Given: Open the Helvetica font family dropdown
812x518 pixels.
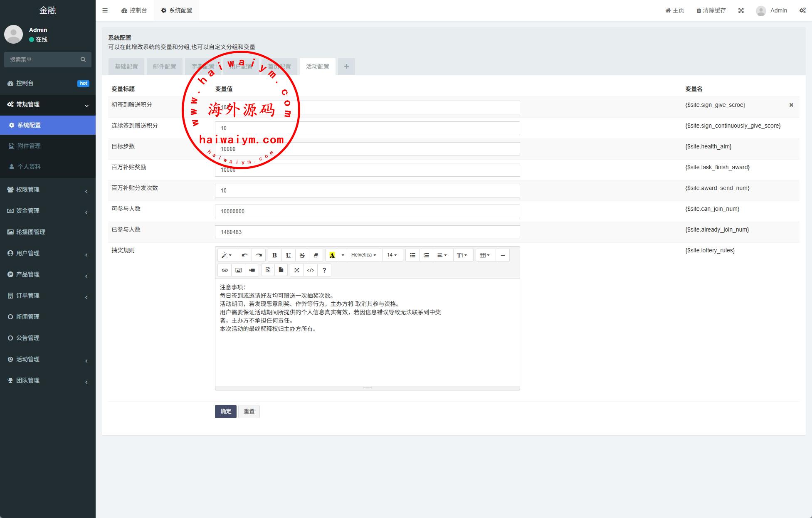Looking at the screenshot, I should (363, 255).
